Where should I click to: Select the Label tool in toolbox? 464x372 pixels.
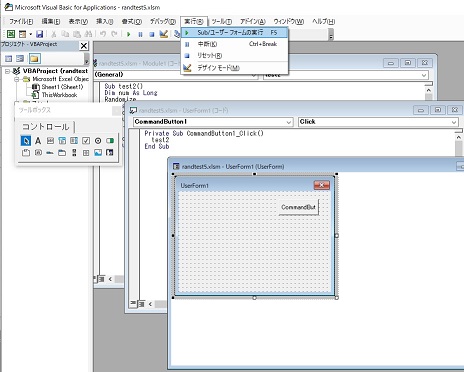(38, 141)
